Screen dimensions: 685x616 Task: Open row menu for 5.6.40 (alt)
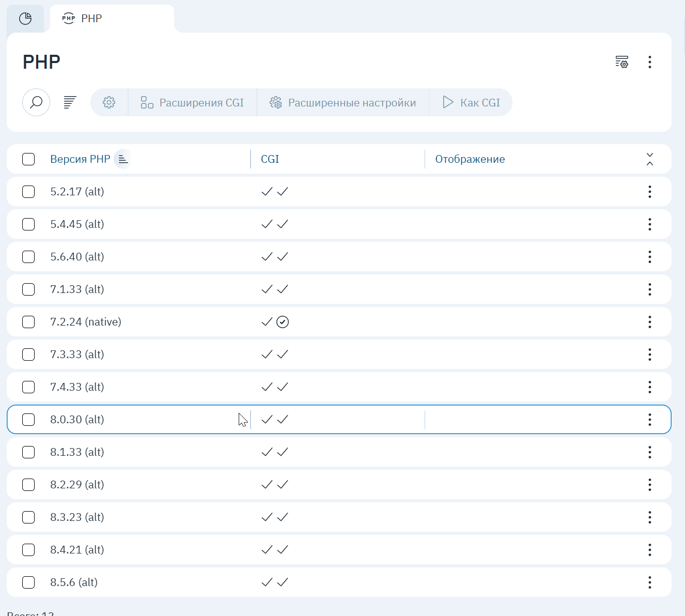(x=650, y=257)
